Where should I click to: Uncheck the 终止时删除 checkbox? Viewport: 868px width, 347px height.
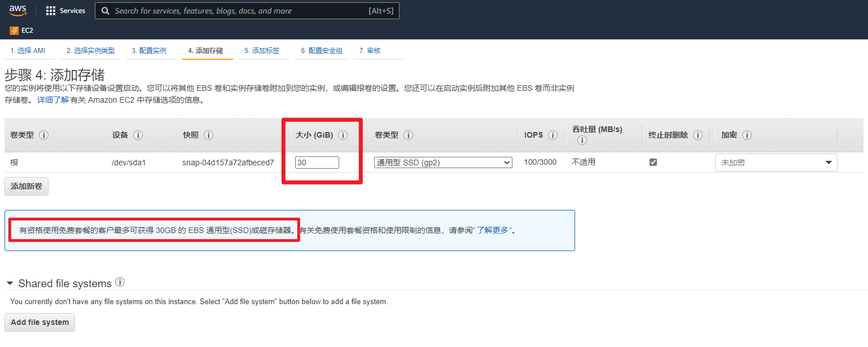(654, 162)
